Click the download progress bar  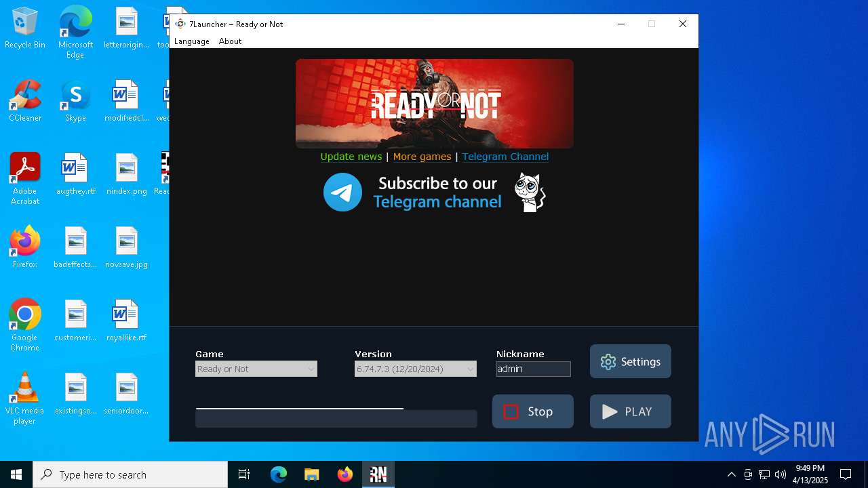pos(336,418)
